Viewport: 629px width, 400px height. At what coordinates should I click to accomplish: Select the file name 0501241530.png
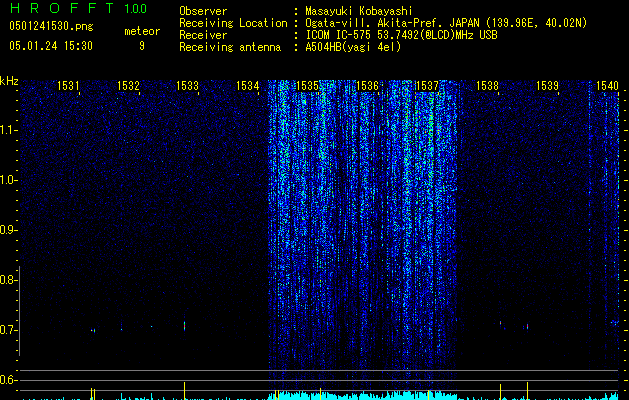[51, 27]
